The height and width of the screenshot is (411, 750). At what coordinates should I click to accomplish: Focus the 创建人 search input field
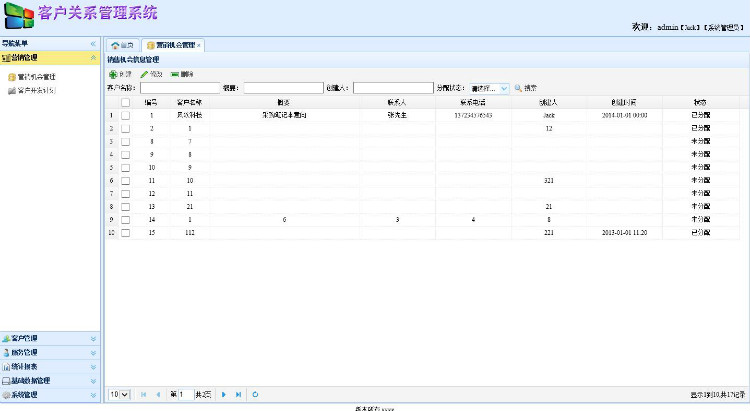pos(393,88)
